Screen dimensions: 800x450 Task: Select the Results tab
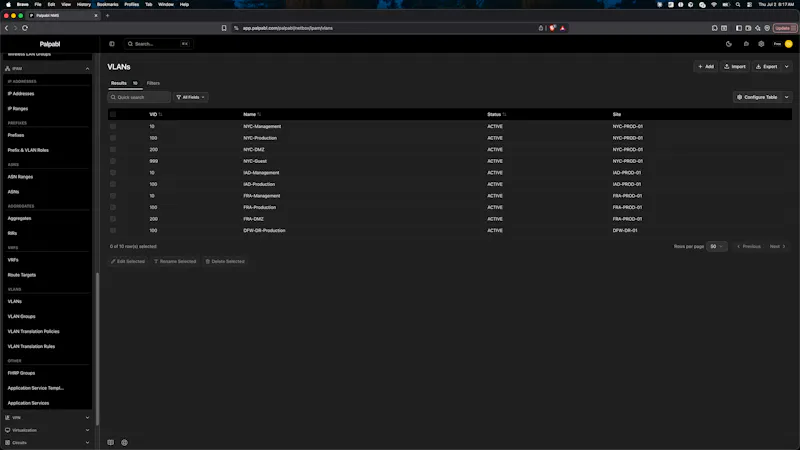pos(124,83)
